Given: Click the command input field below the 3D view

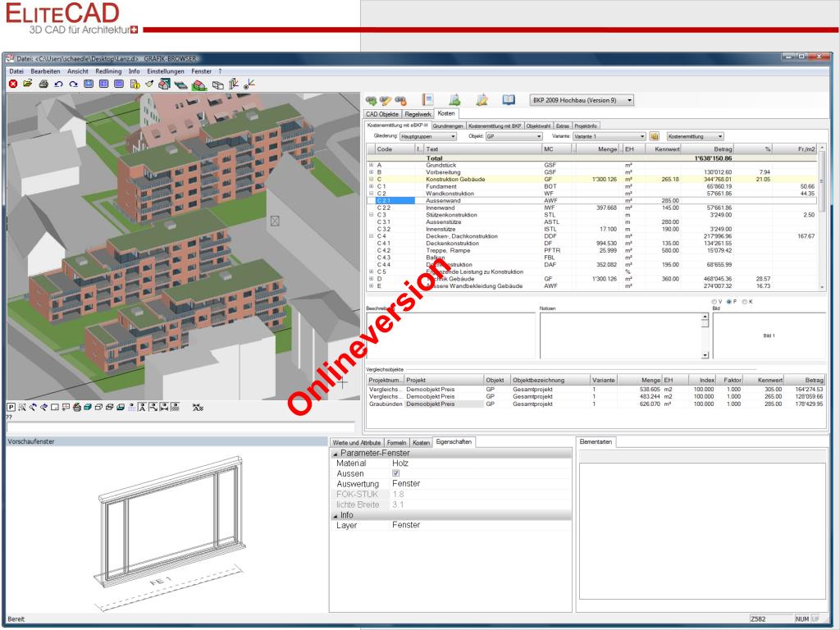Looking at the screenshot, I should pos(179,427).
